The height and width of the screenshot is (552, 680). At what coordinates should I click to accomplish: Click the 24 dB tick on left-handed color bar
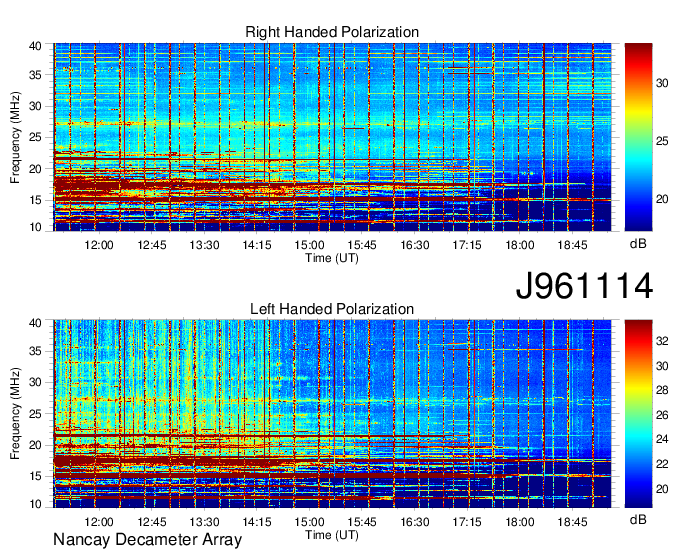point(662,439)
